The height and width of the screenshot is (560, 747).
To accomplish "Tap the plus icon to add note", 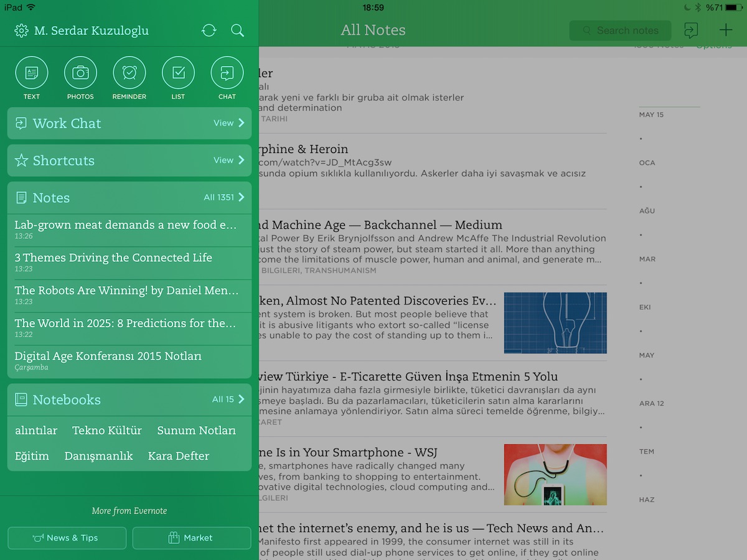I will [726, 30].
